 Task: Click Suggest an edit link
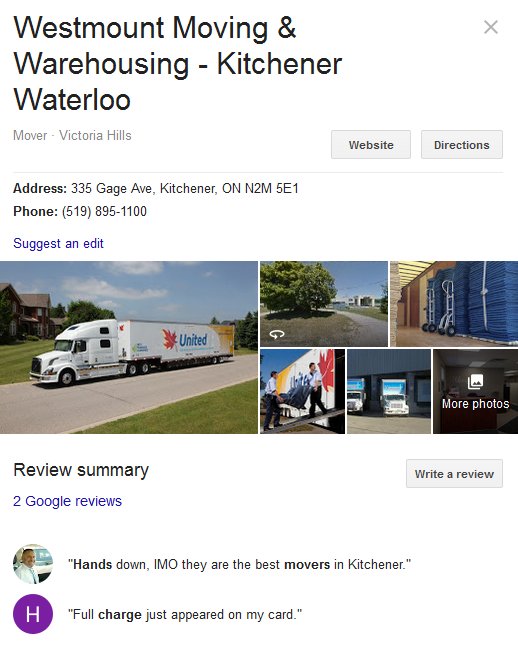pyautogui.click(x=58, y=243)
